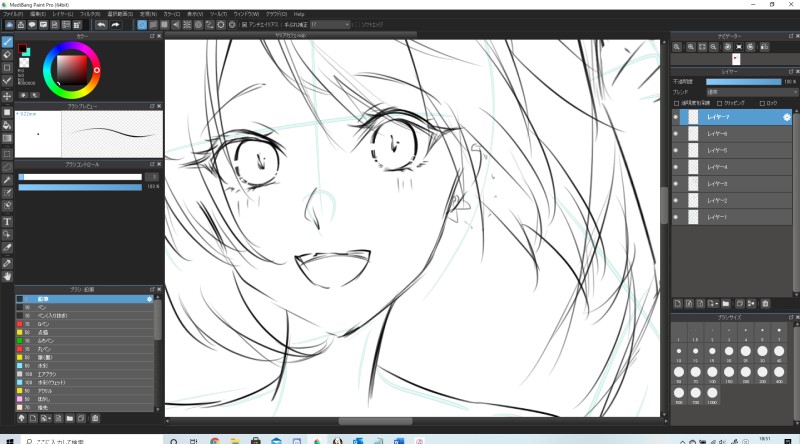
Task: Select the Gペン brush
Action: coord(84,324)
